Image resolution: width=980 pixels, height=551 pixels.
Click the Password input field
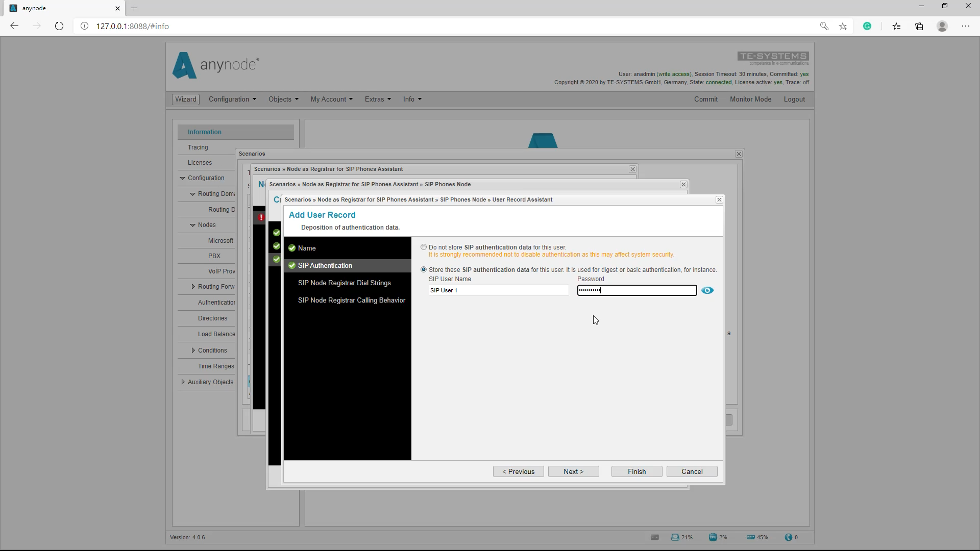[636, 290]
